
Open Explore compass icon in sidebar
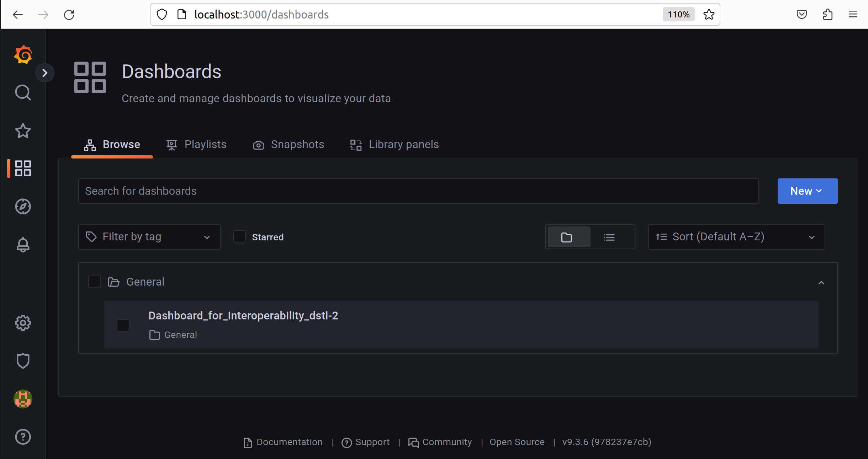23,207
